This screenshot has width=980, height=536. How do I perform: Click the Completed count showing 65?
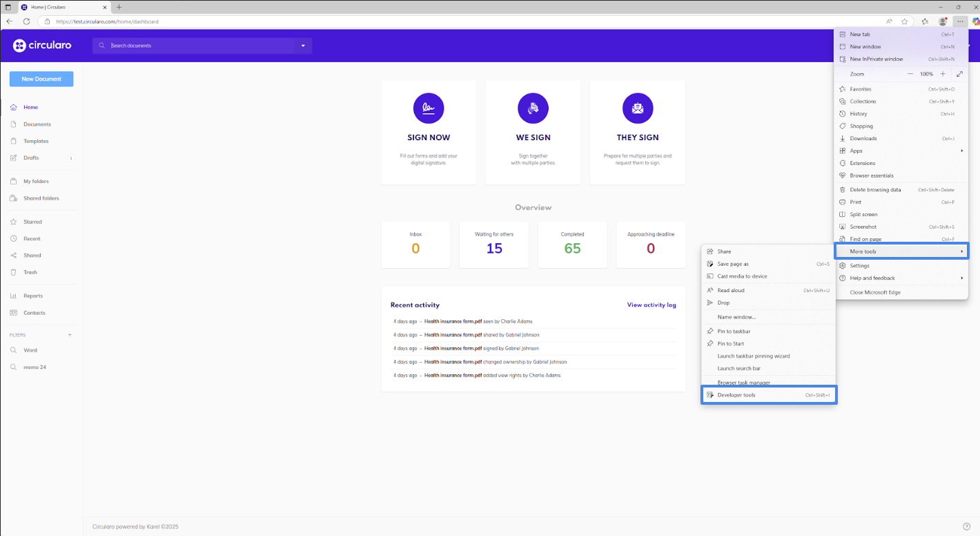pos(572,247)
